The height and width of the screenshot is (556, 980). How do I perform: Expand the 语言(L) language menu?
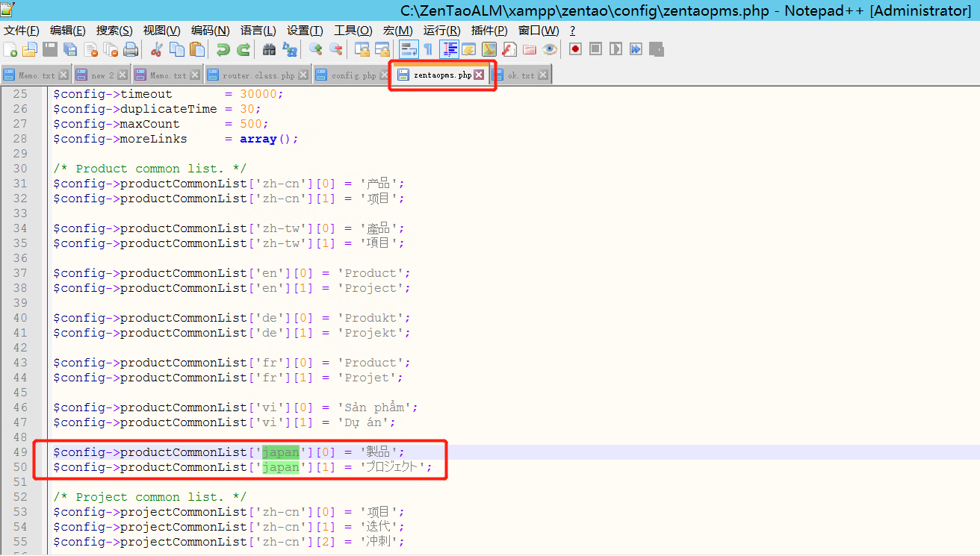pyautogui.click(x=258, y=31)
